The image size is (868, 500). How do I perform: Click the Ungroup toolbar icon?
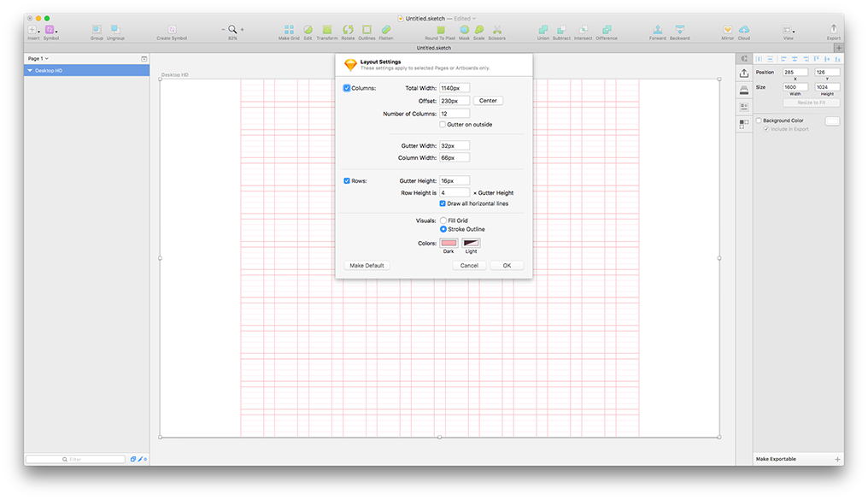pos(115,29)
